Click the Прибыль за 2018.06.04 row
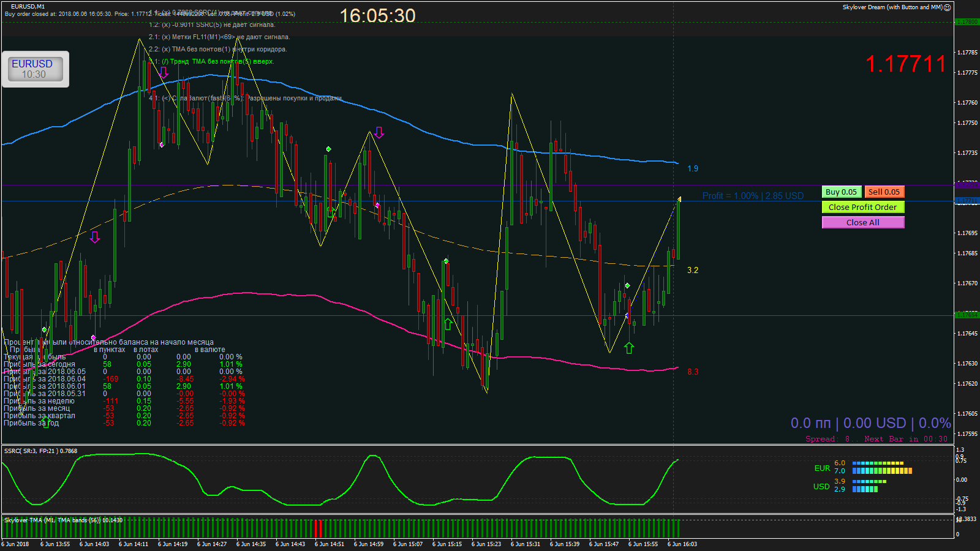This screenshot has height=551, width=980. [124, 379]
